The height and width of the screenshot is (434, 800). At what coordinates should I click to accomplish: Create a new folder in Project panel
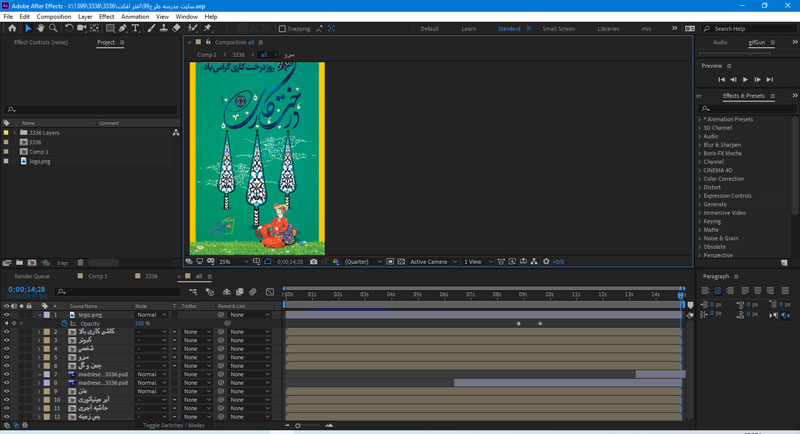[19, 263]
